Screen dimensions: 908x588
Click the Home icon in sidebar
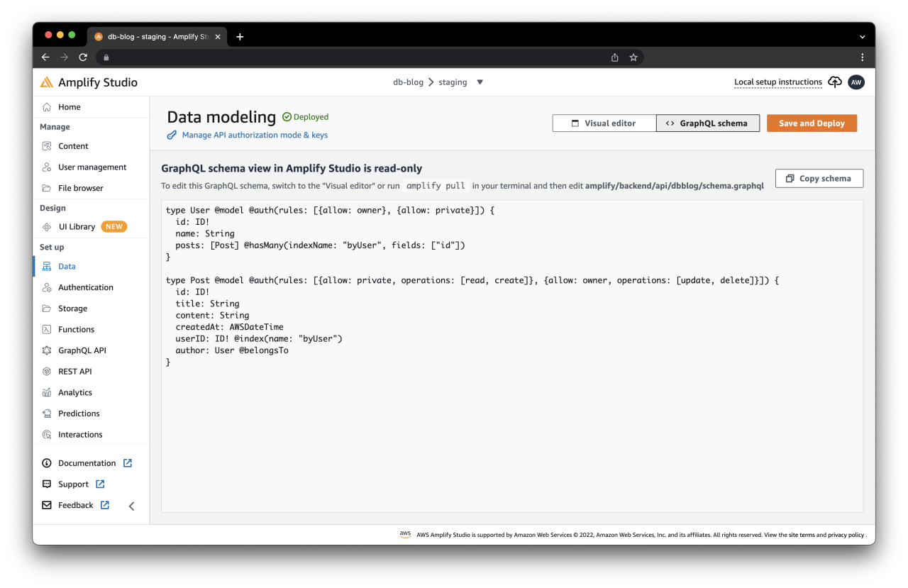pyautogui.click(x=47, y=107)
